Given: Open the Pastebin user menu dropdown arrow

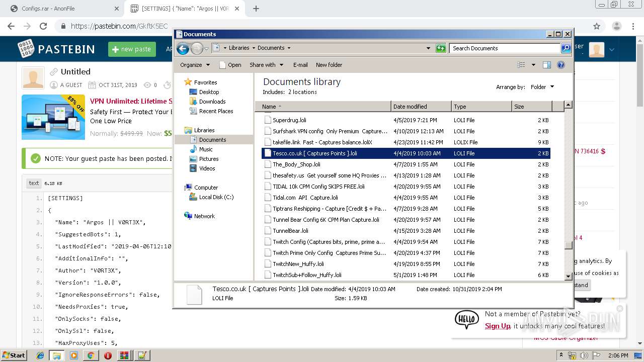Looking at the screenshot, I should coord(612,49).
